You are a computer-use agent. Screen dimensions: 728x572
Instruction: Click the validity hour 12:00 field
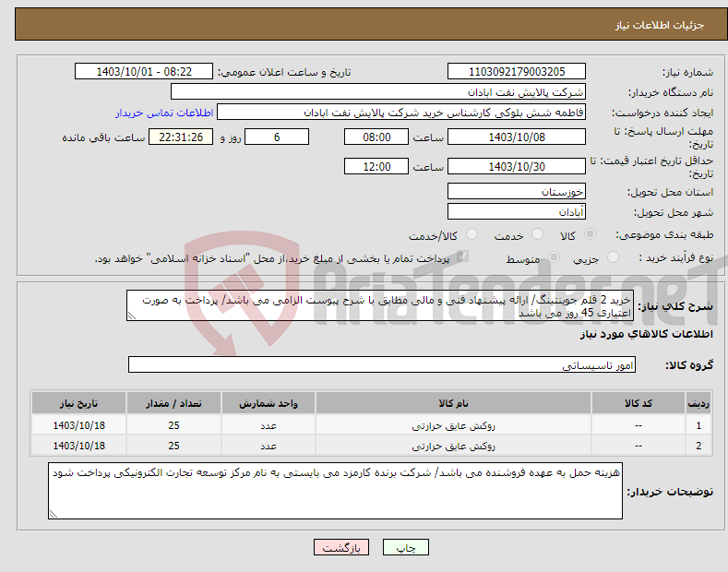click(x=376, y=166)
